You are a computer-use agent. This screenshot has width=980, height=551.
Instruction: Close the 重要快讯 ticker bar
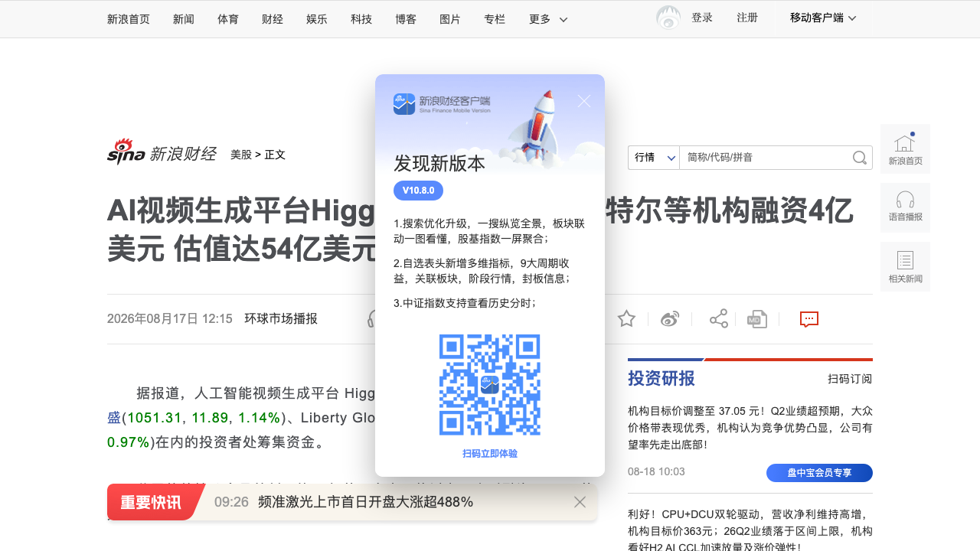click(580, 502)
